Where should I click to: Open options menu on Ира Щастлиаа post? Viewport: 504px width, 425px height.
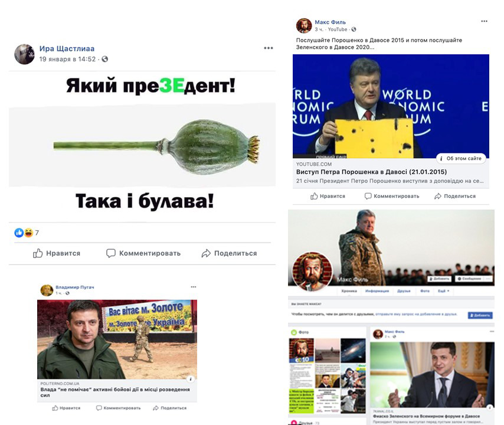pyautogui.click(x=269, y=48)
